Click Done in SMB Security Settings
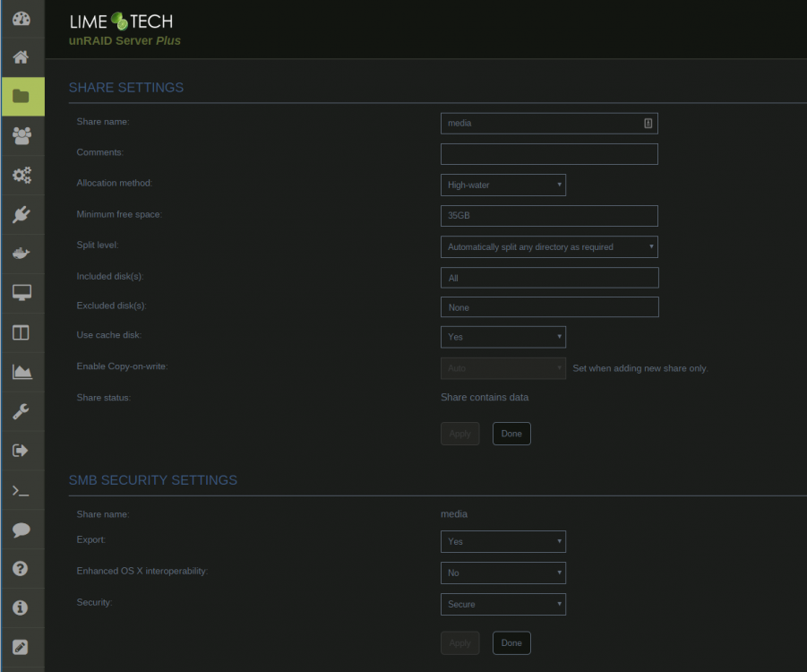The width and height of the screenshot is (807, 672). coord(511,642)
